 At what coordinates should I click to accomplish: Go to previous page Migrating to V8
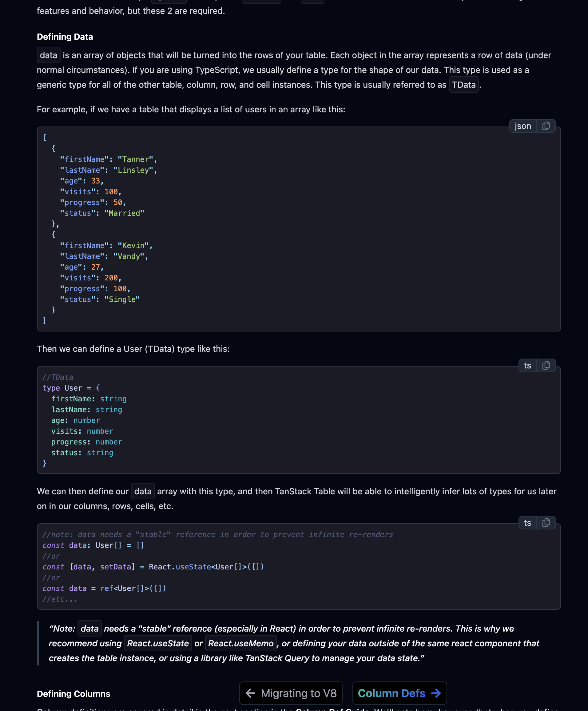pos(291,693)
